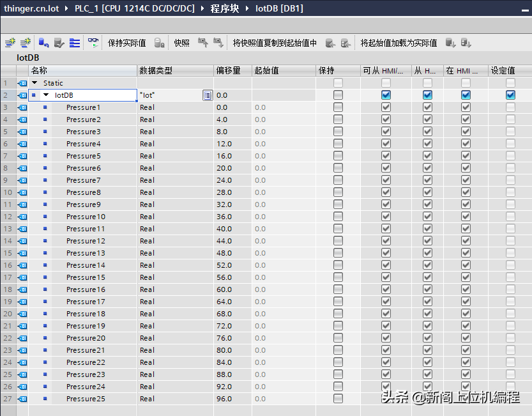This screenshot has width=532, height=416.
Task: Click the 数据类型 column header
Action: pos(176,71)
